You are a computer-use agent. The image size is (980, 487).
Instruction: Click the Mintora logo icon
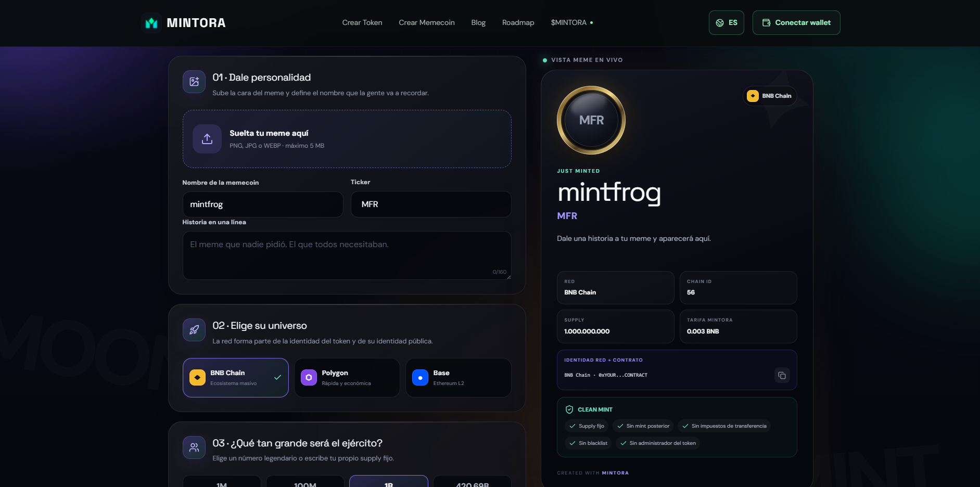151,23
